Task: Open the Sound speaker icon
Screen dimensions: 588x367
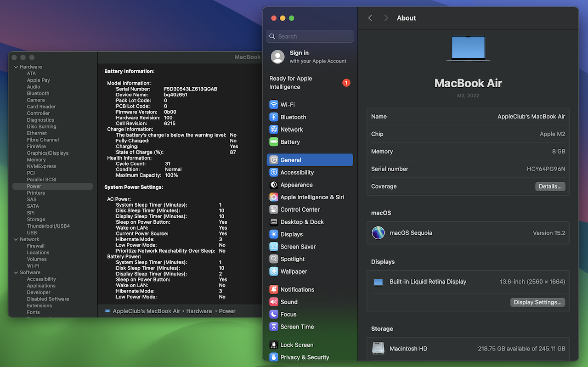Action: [x=274, y=302]
